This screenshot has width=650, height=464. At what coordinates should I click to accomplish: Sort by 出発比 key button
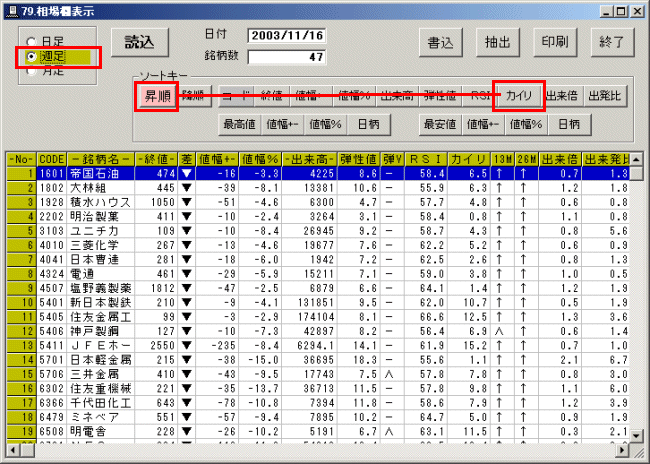(605, 96)
